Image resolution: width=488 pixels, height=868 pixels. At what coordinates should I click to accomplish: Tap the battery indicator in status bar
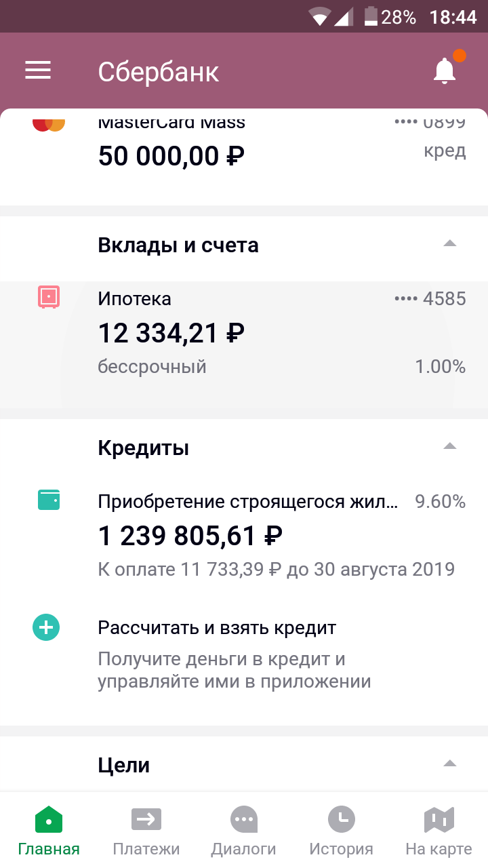(371, 16)
